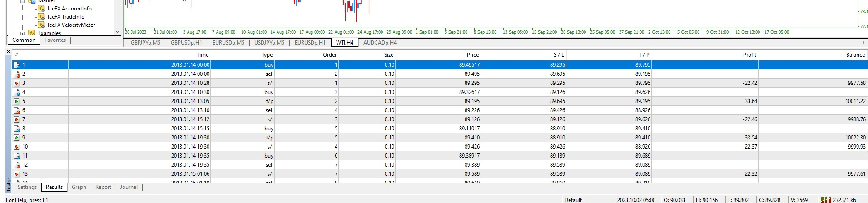Click the stop-loss icon in row 10
868x203 pixels.
point(16,147)
